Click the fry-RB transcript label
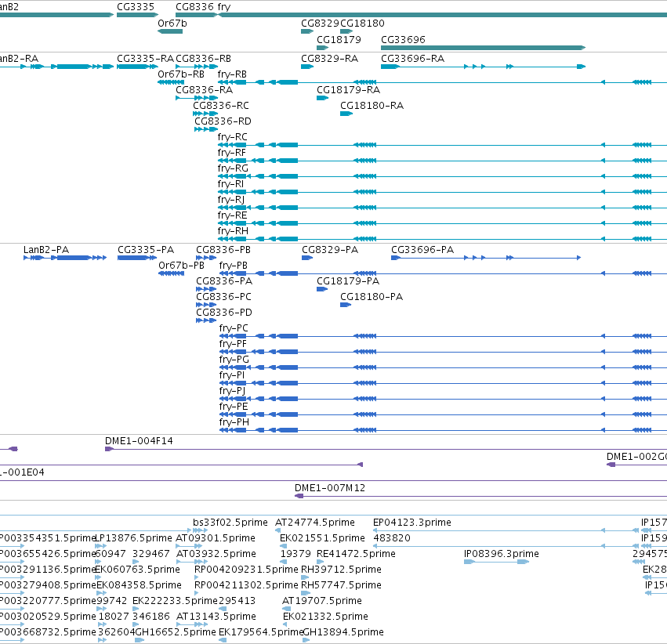This screenshot has width=667, height=644. coord(232,74)
